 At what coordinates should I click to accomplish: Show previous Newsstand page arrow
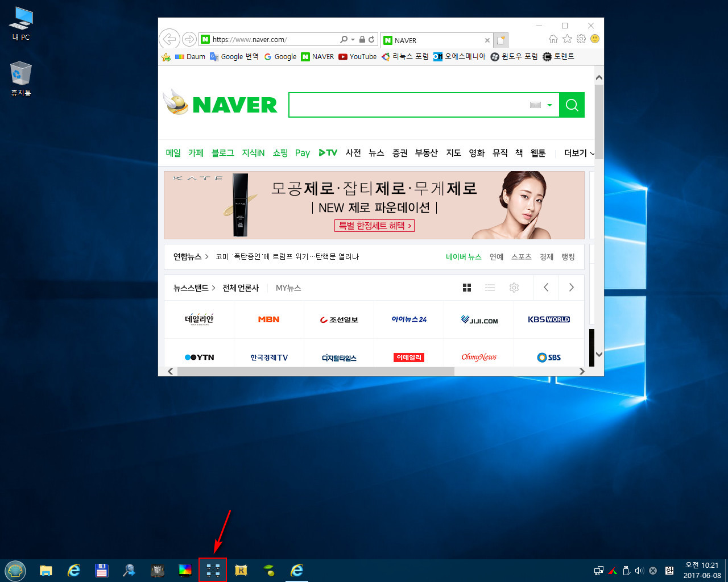(x=546, y=288)
